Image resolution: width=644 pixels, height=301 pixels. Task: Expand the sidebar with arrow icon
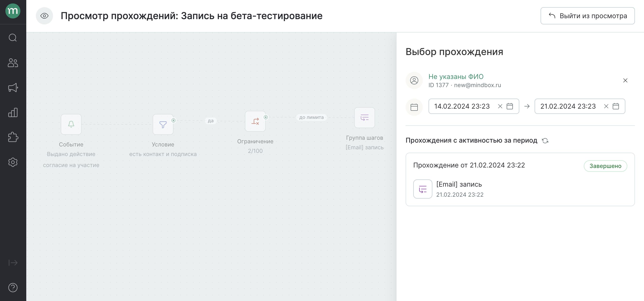(13, 263)
